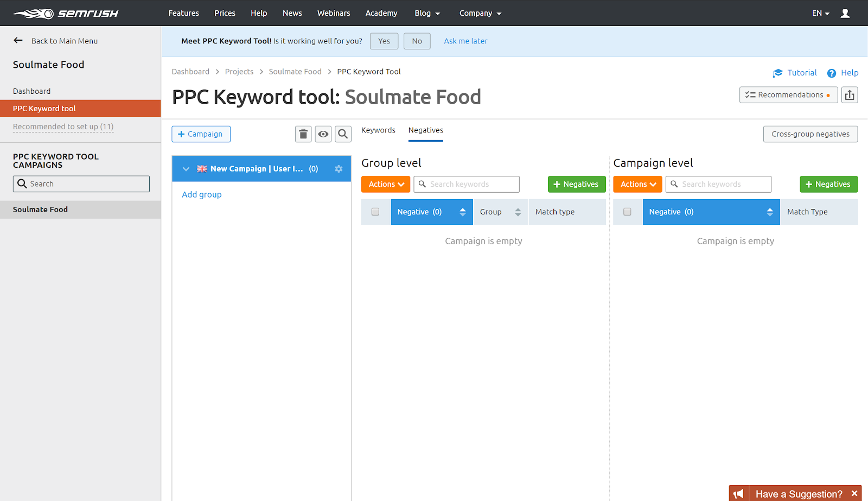Focus Campaign level Search keywords field
Image resolution: width=868 pixels, height=501 pixels.
tap(718, 185)
